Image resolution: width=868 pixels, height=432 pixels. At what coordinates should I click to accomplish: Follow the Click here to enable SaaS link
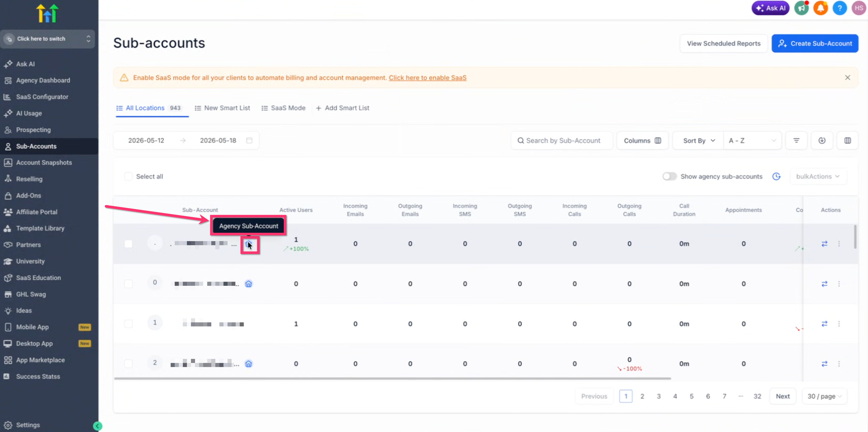[428, 78]
